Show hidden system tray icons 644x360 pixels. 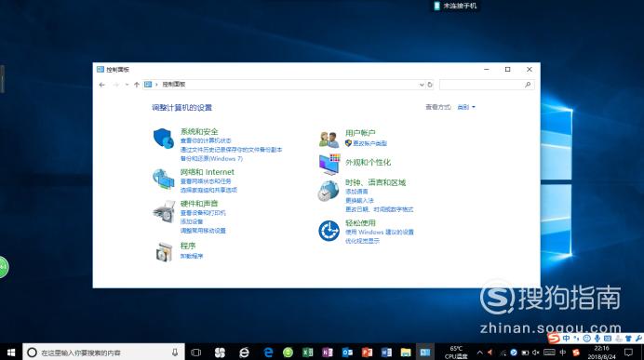pos(479,353)
